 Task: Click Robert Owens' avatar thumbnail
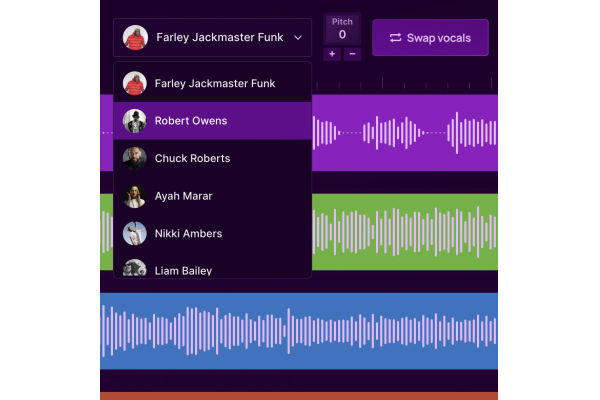135,121
